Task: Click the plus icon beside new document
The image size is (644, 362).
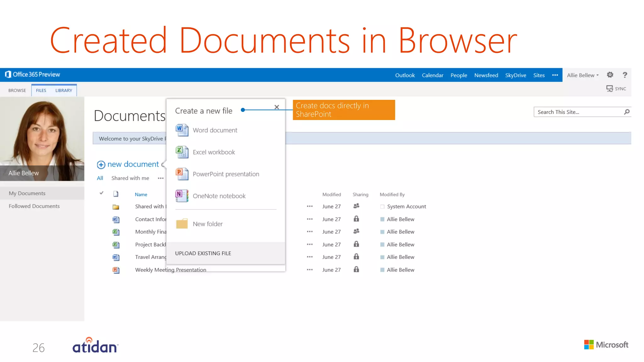Action: [101, 165]
